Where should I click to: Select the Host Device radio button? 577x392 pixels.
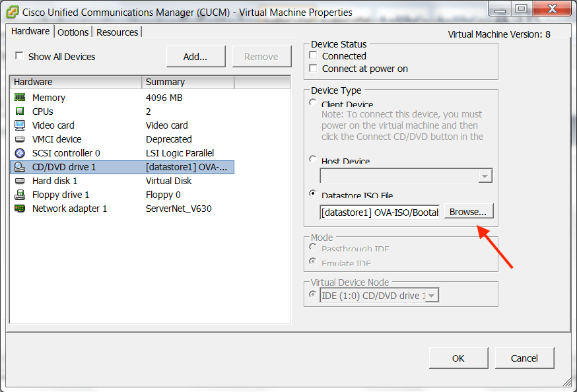tap(313, 159)
